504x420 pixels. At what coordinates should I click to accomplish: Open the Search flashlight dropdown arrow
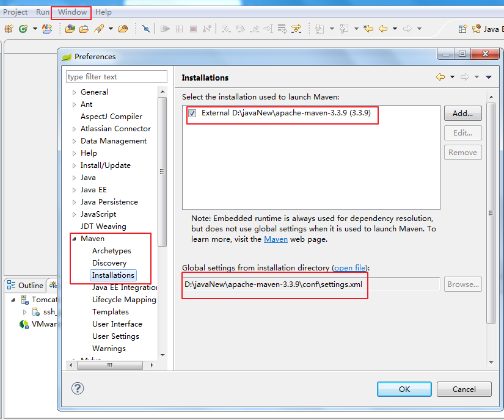point(111,29)
